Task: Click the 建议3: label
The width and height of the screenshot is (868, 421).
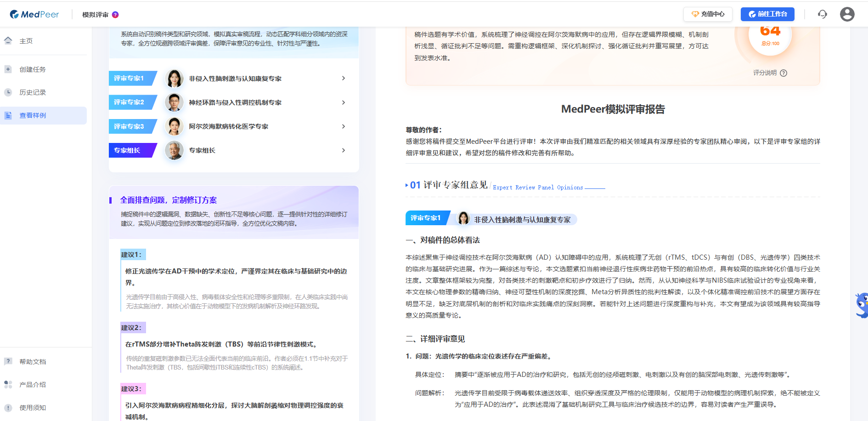Action: pyautogui.click(x=133, y=389)
